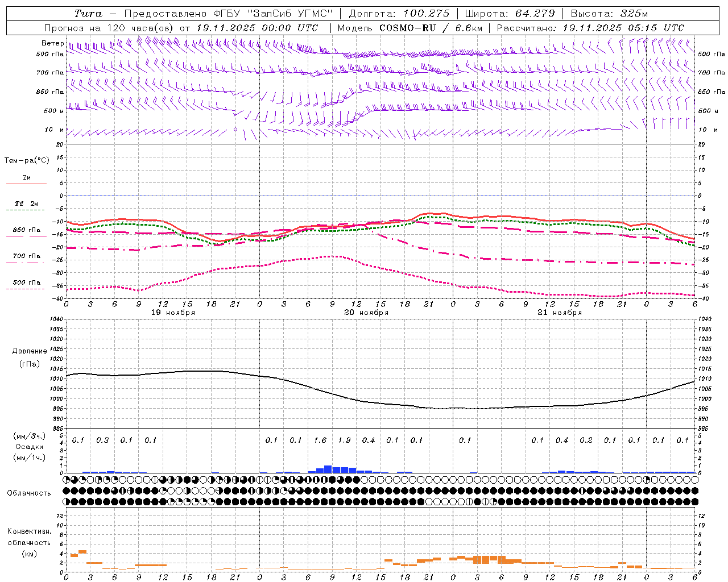This screenshot has width=728, height=582.
Task: Click the "(мм/1ч.)" precipitation unit label
Action: pos(30,458)
